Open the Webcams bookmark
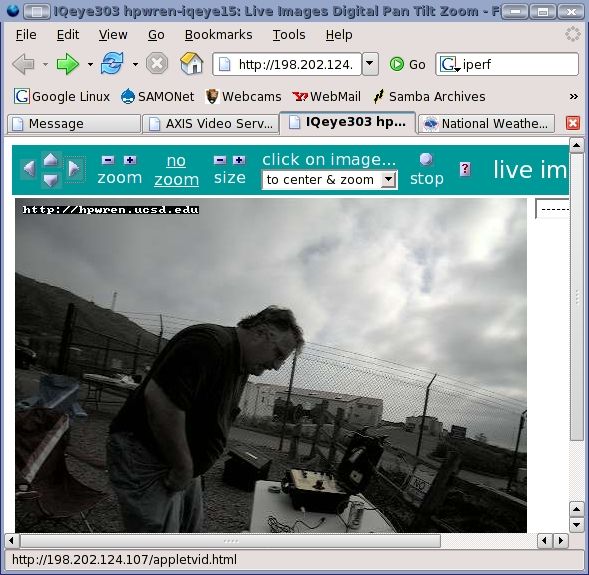Viewport: 589px width, 575px height. tap(243, 97)
